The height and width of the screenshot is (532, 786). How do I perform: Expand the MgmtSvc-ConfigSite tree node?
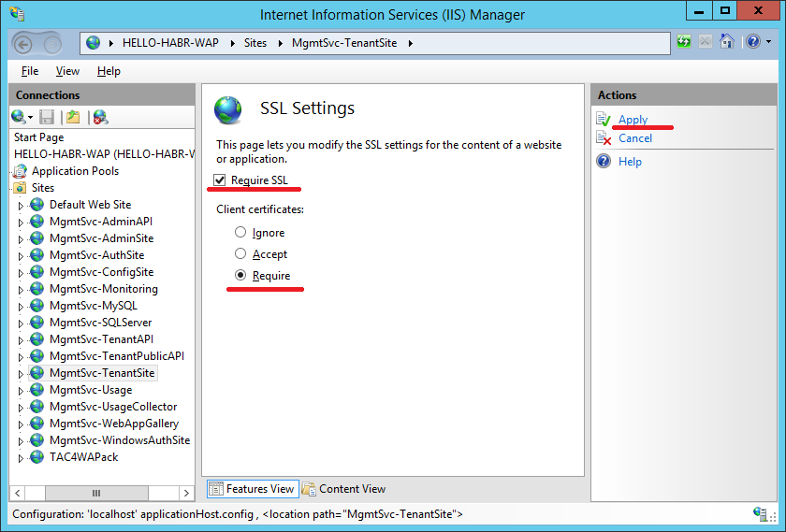(x=21, y=273)
